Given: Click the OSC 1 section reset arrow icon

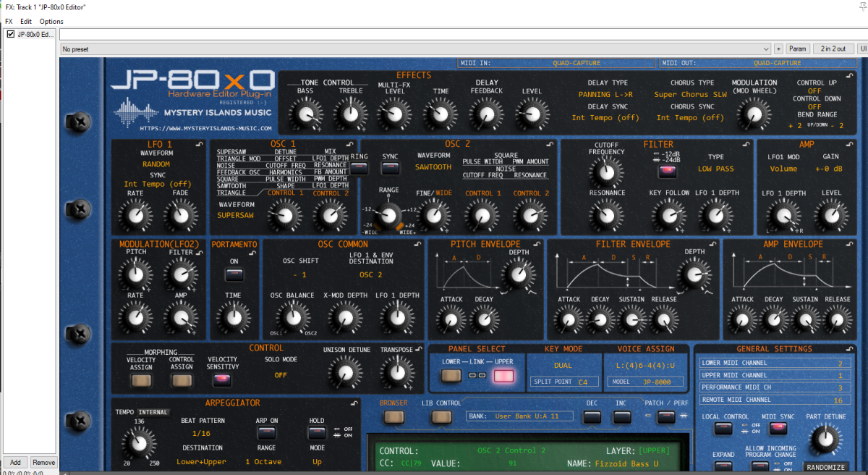Looking at the screenshot, I should pos(349,145).
